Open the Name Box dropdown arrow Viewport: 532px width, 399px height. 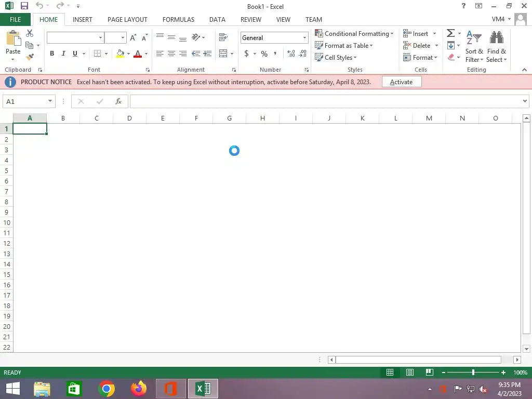[50, 101]
